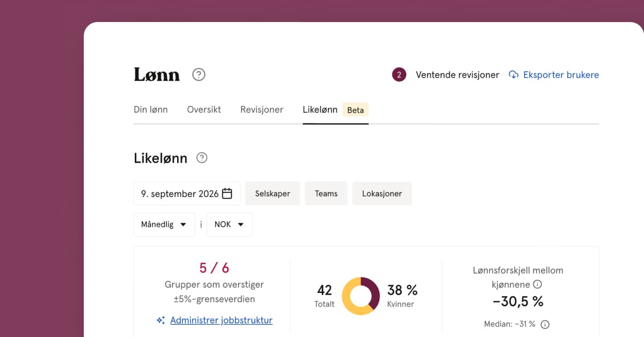Click the 5 / 6 groups value
The image size is (644, 337).
pyautogui.click(x=214, y=268)
